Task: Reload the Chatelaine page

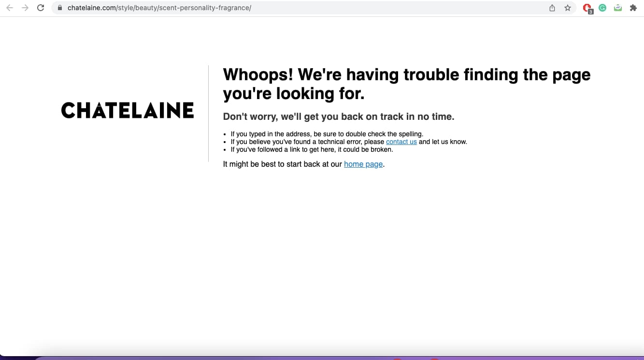Action: pos(41,8)
